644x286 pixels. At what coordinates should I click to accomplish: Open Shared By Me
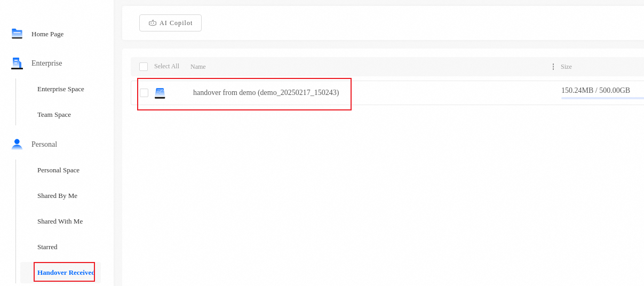point(57,196)
